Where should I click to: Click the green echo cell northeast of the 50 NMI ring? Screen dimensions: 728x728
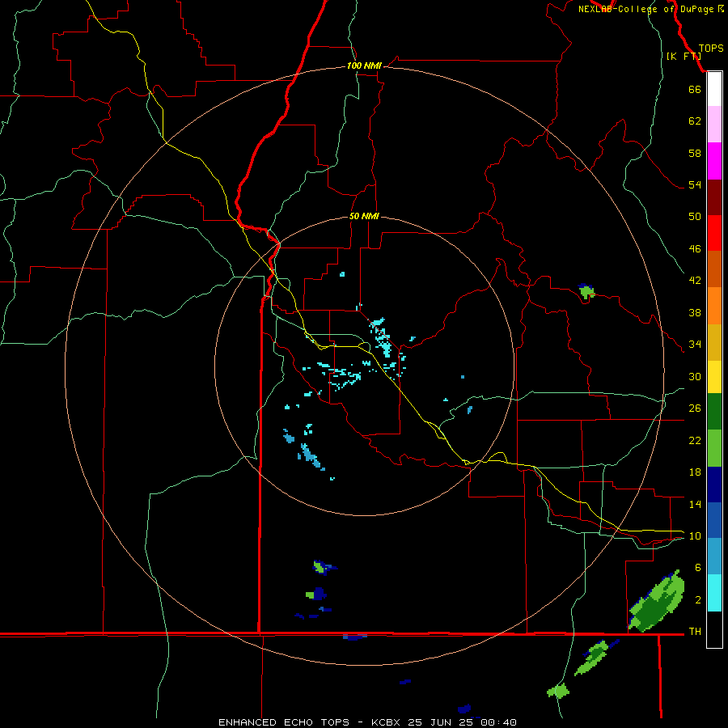click(x=586, y=291)
